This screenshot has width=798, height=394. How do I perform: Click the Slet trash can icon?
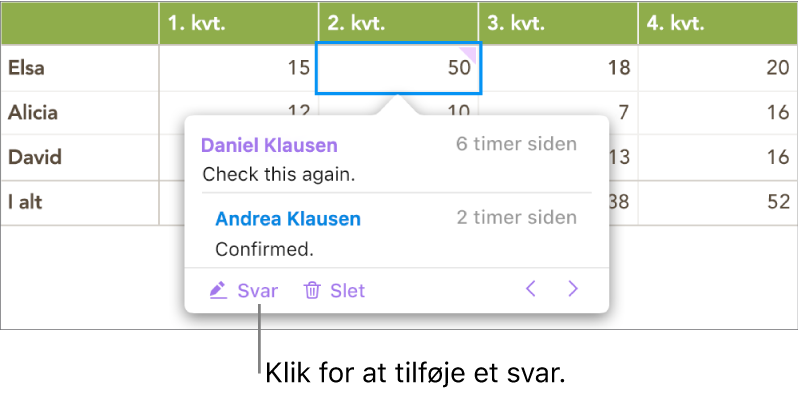311,291
